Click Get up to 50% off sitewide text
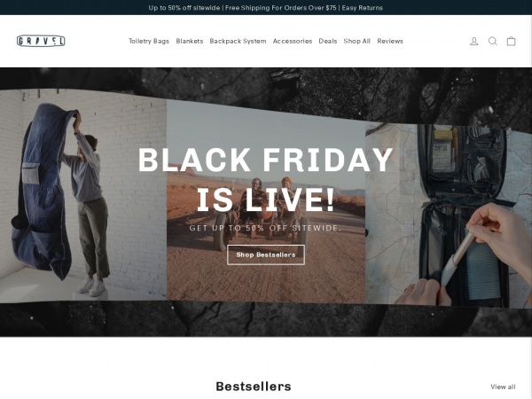The width and height of the screenshot is (532, 399). 265,228
